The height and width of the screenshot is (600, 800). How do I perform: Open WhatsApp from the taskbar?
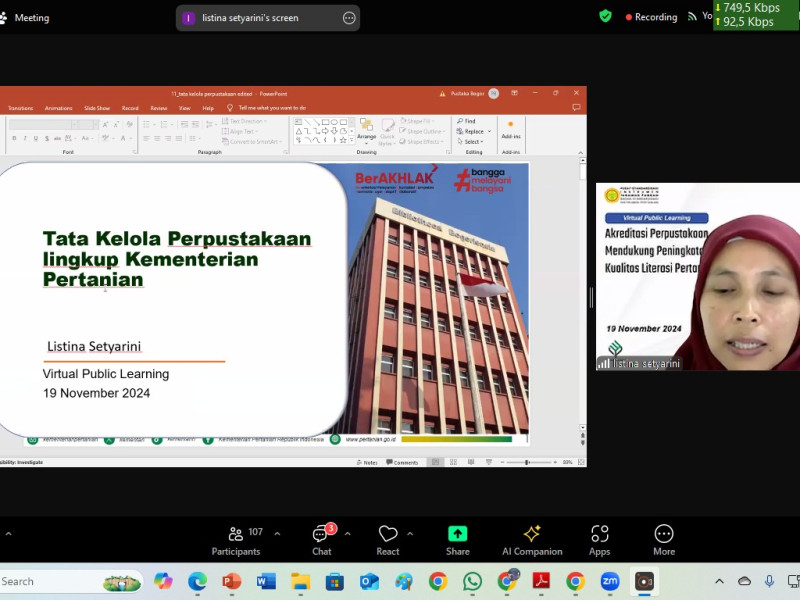(472, 581)
